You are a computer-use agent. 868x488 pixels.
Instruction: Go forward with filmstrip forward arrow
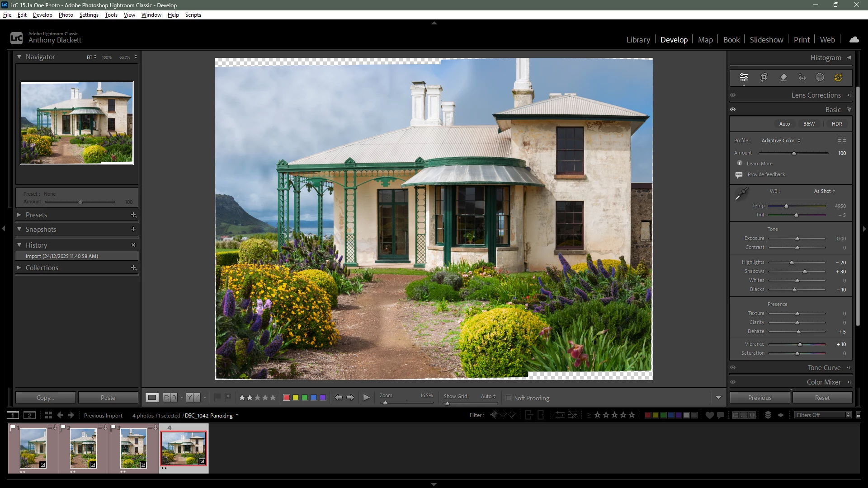tap(71, 415)
